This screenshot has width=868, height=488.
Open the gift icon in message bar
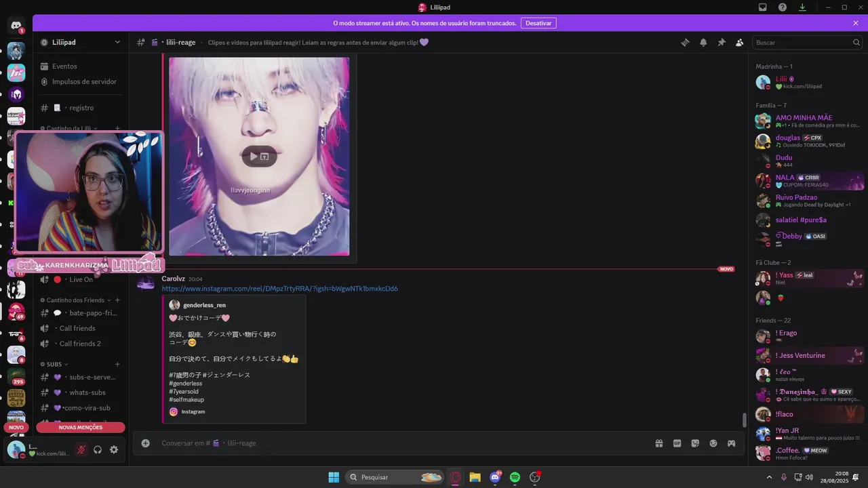[x=658, y=443]
